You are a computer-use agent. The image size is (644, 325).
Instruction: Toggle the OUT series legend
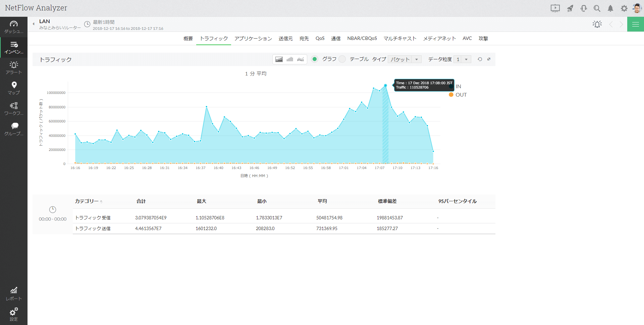click(x=458, y=95)
